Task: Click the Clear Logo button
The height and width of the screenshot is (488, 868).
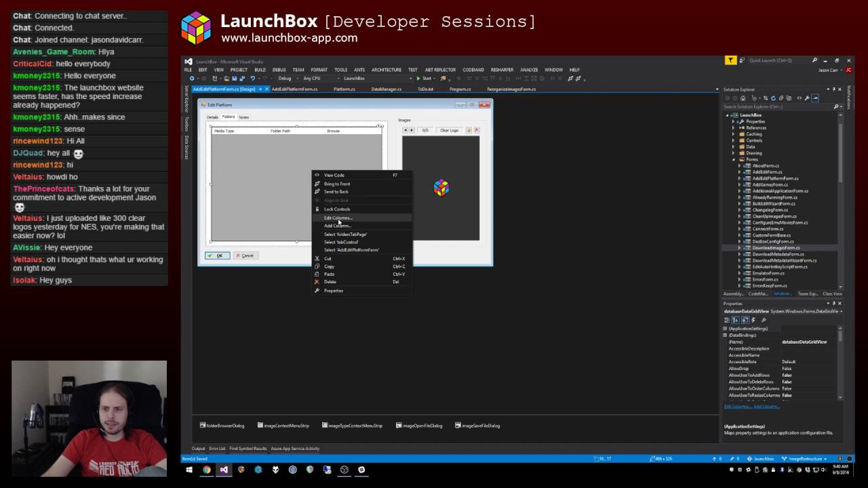Action: (x=449, y=130)
